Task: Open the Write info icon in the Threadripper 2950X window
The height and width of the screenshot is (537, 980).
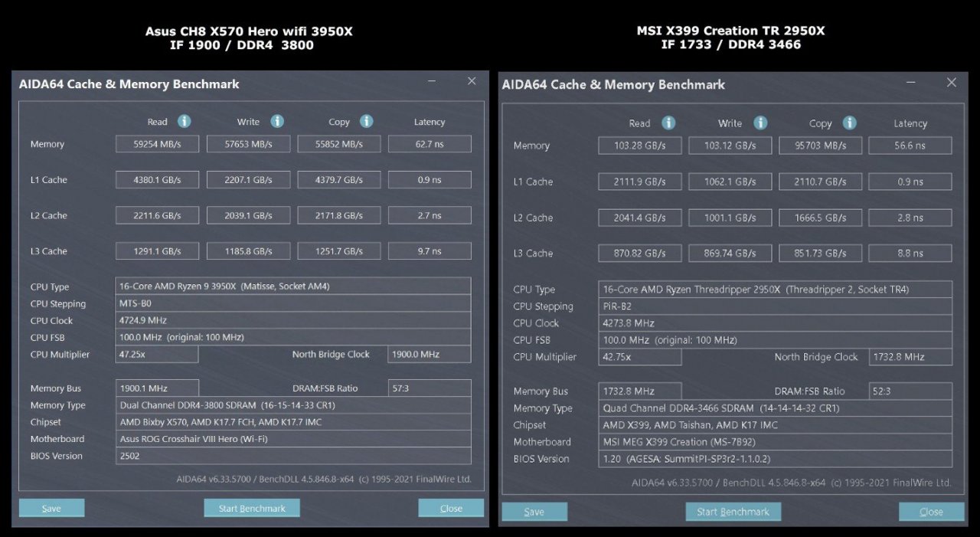Action: [760, 123]
